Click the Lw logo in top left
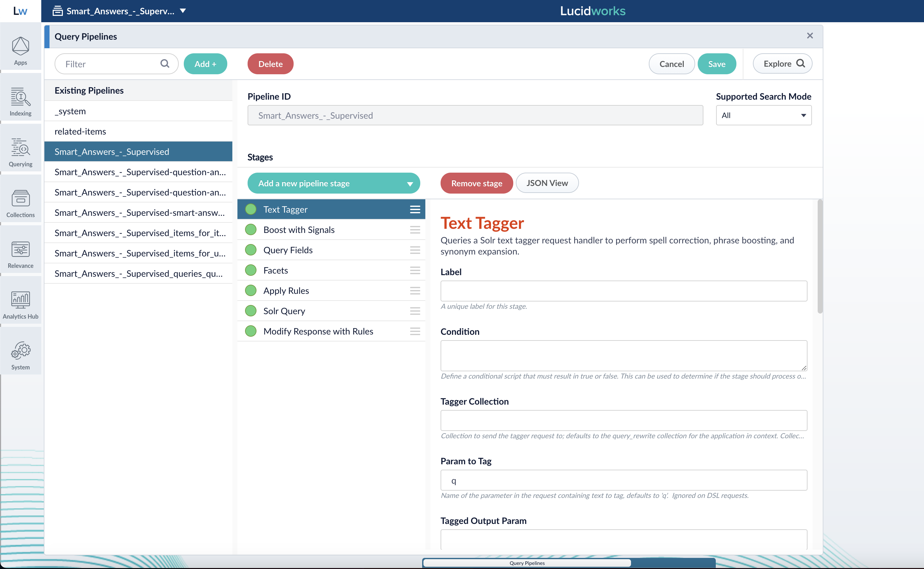924x569 pixels. coord(20,11)
